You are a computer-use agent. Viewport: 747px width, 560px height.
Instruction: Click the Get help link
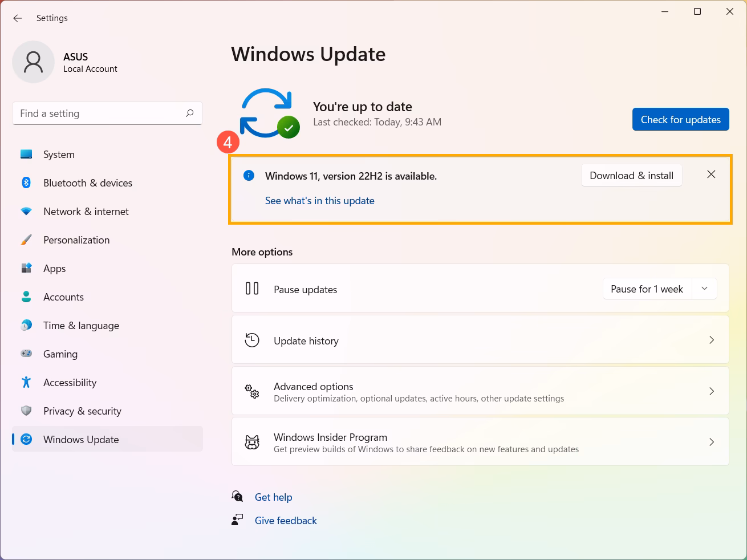[273, 497]
